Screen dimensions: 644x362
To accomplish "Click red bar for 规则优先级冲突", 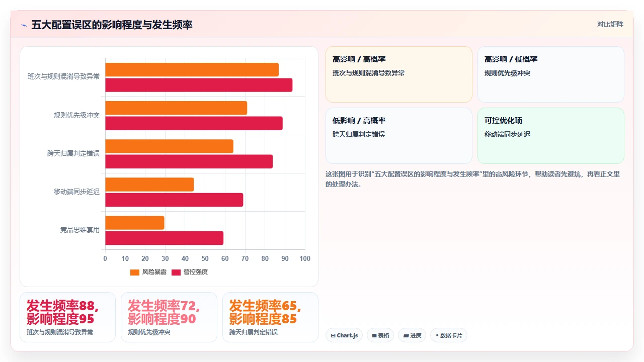I will point(194,123).
